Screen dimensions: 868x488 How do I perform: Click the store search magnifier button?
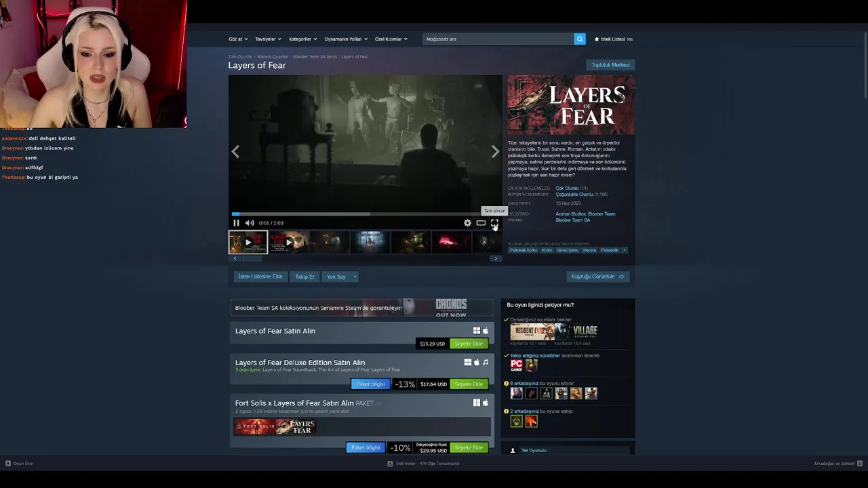click(580, 39)
